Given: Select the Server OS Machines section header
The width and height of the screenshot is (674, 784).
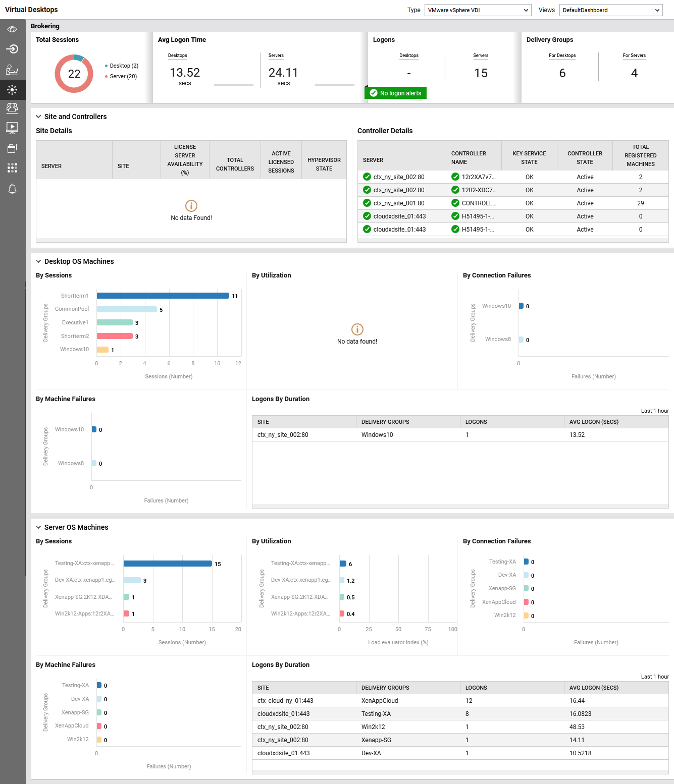Looking at the screenshot, I should point(76,527).
